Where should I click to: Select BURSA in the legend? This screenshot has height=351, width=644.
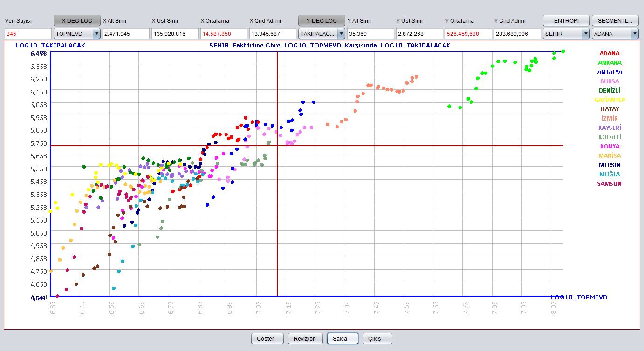pyautogui.click(x=610, y=81)
